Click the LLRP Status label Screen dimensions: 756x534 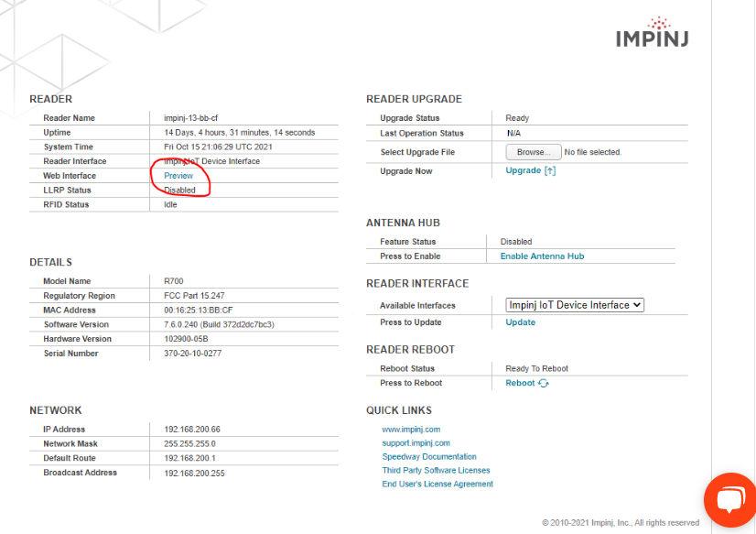pyautogui.click(x=67, y=190)
